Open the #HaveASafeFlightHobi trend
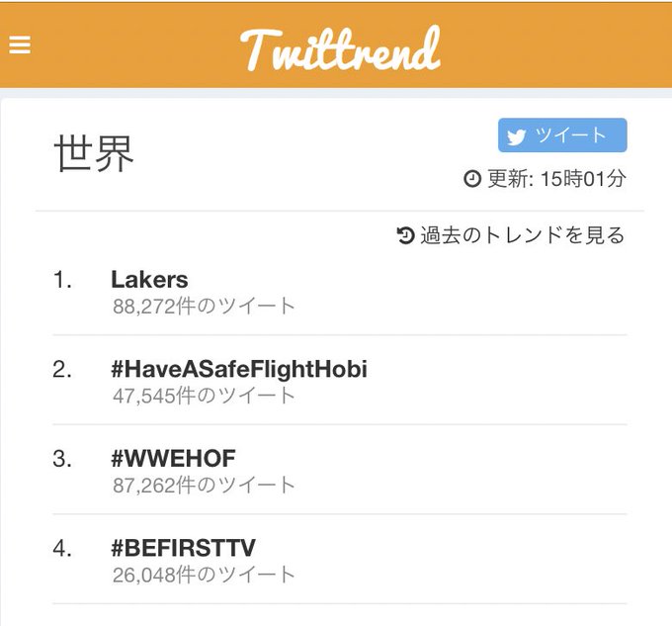The image size is (672, 626). coord(239,369)
